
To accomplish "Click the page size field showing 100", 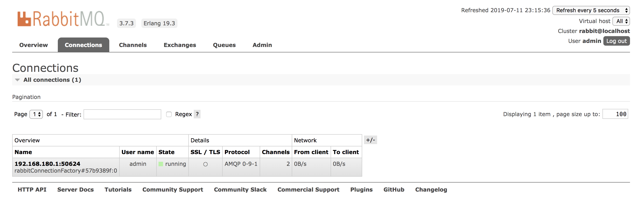I will 615,114.
